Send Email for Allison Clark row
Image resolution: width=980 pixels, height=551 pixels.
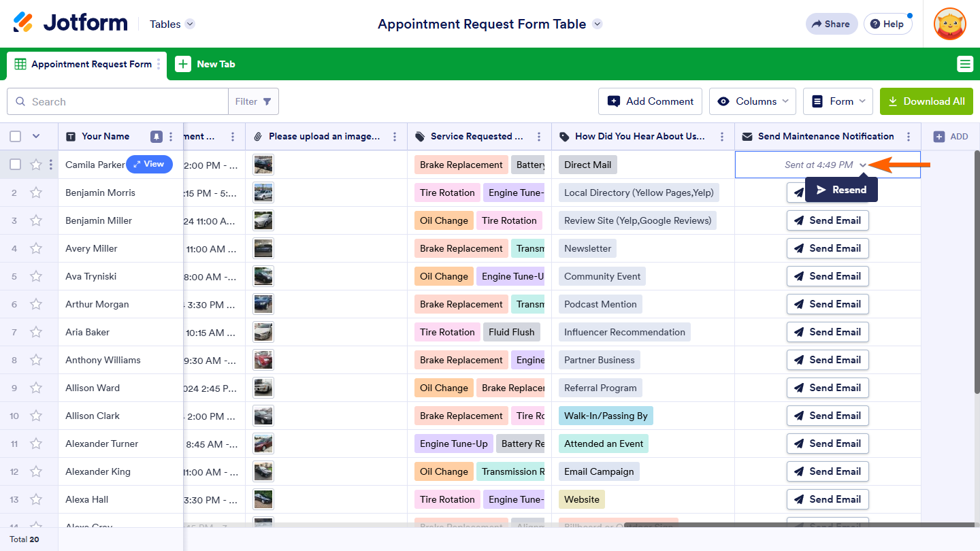click(x=828, y=416)
